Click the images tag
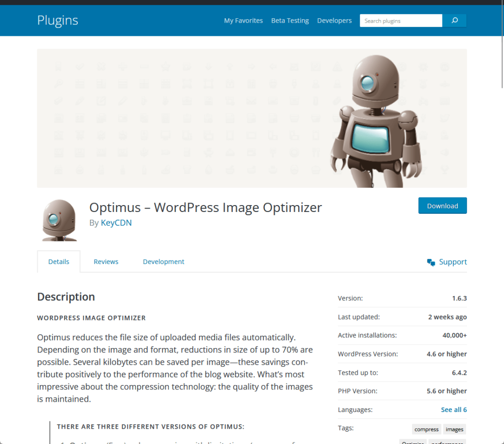This screenshot has height=444, width=504. pos(454,429)
